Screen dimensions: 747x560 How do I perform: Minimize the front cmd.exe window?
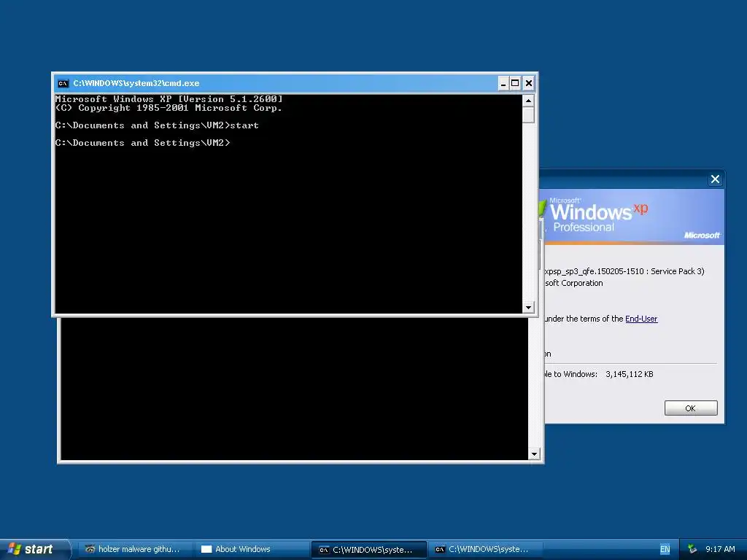click(x=503, y=83)
